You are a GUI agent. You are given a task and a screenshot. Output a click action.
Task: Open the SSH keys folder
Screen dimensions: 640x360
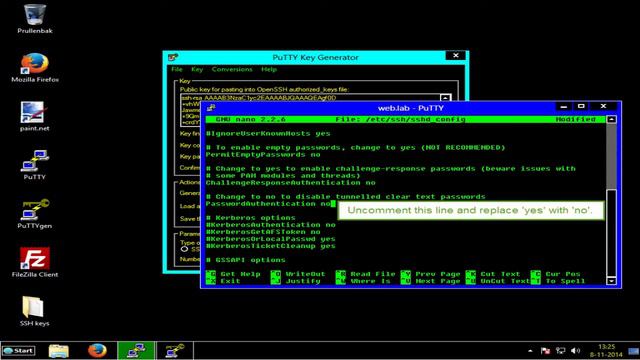point(35,311)
